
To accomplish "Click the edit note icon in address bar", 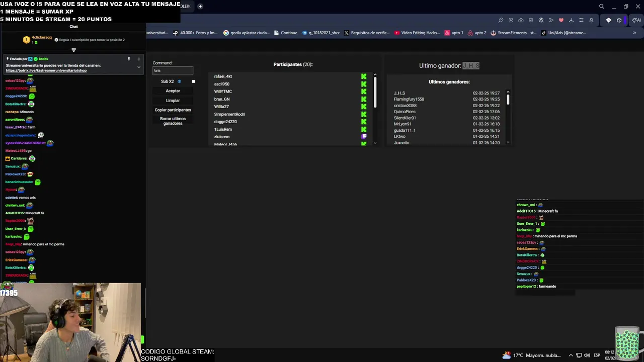I will (x=511, y=20).
